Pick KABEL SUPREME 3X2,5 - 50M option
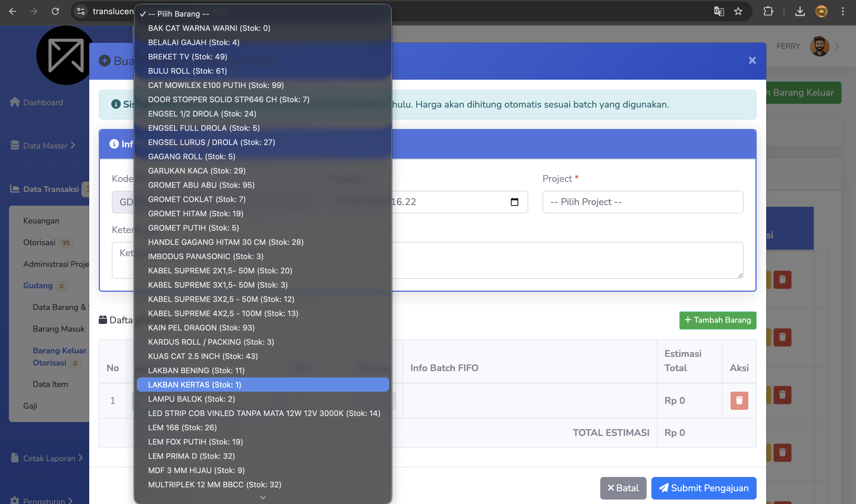856x504 pixels. tap(221, 299)
